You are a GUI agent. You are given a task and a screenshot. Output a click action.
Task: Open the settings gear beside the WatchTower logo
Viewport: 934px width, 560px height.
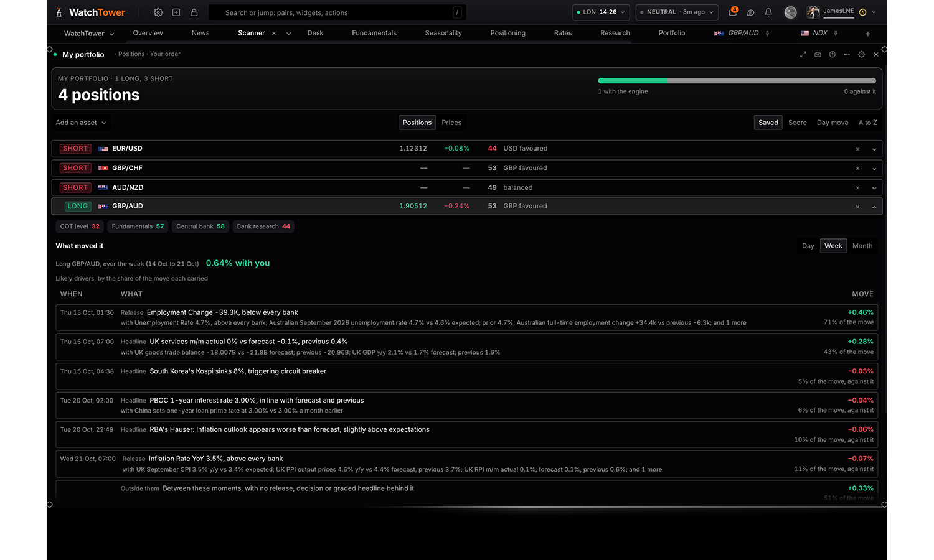158,12
